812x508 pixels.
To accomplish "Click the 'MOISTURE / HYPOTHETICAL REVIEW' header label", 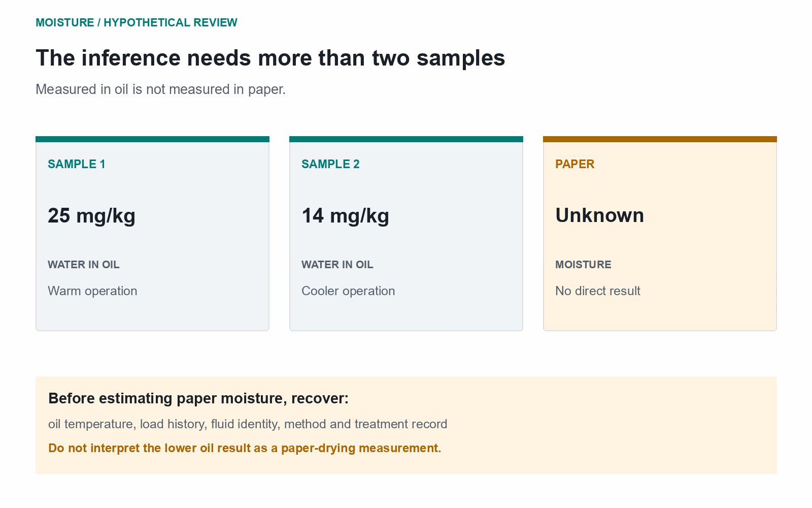I will [137, 23].
